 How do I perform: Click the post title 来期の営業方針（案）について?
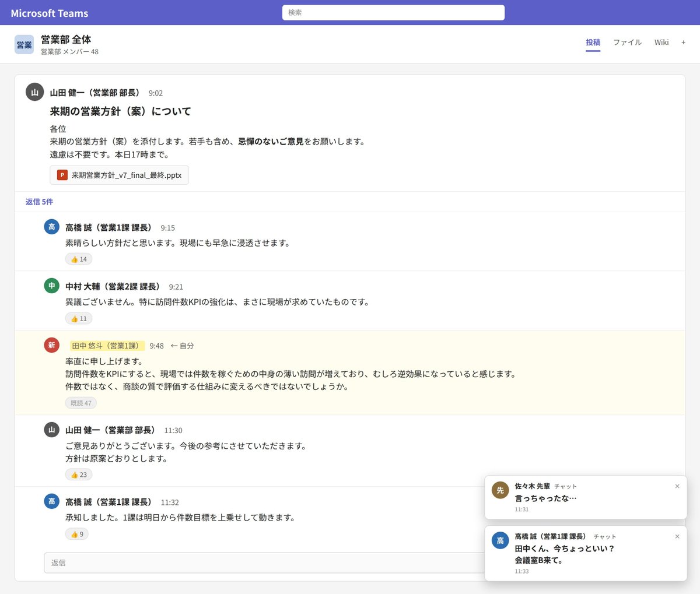[x=120, y=111]
